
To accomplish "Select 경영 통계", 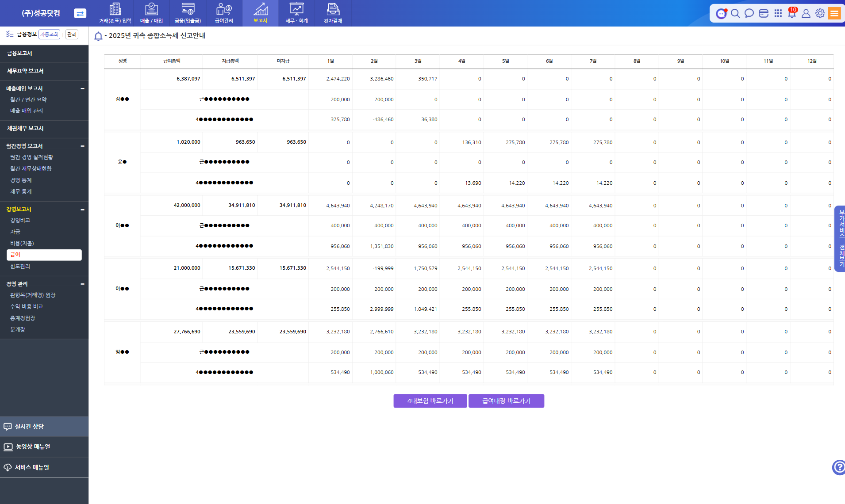I will click(x=21, y=180).
